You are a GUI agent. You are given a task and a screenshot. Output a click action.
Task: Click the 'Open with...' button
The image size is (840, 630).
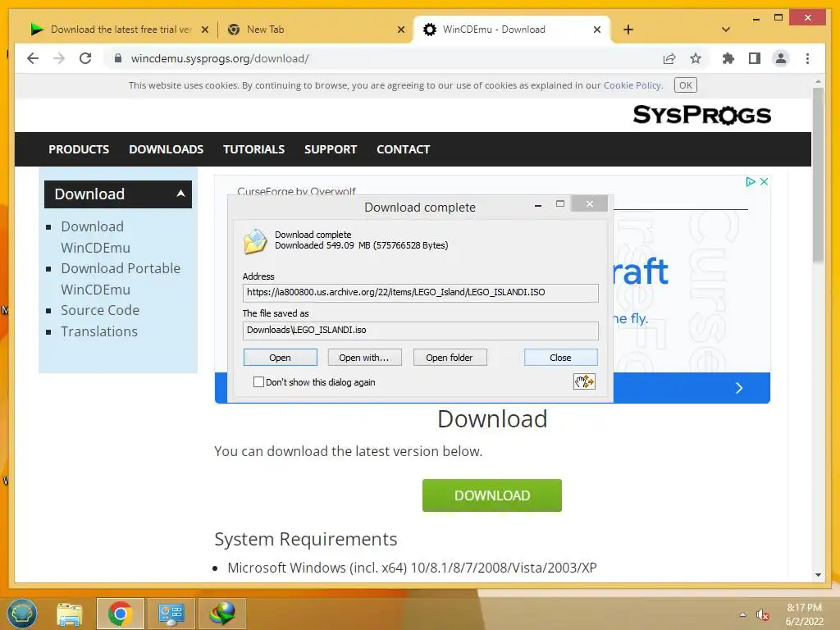(x=364, y=358)
